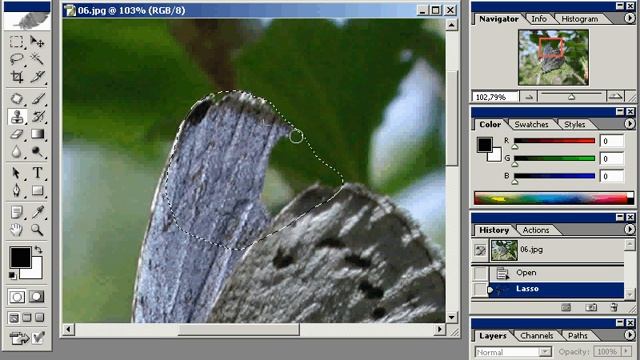Select the Gradient tool
Image resolution: width=640 pixels, height=360 pixels.
(37, 134)
